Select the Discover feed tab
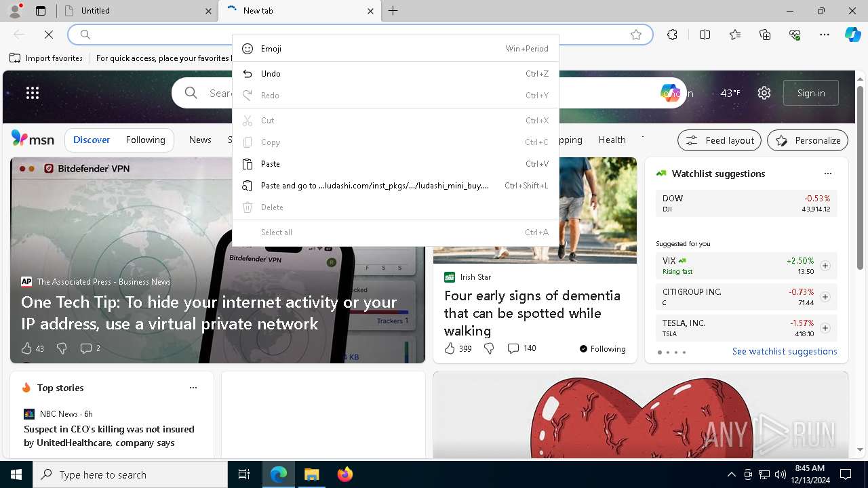This screenshot has width=868, height=488. pos(92,140)
